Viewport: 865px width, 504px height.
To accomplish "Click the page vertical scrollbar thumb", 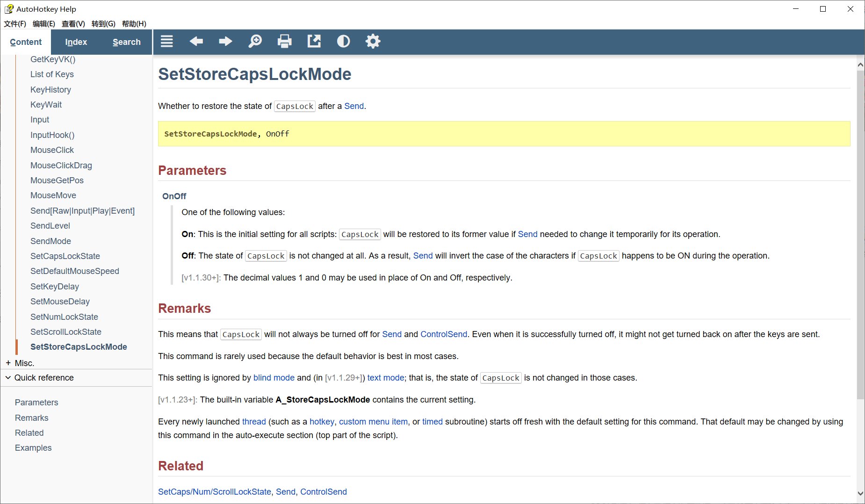I will point(860,235).
